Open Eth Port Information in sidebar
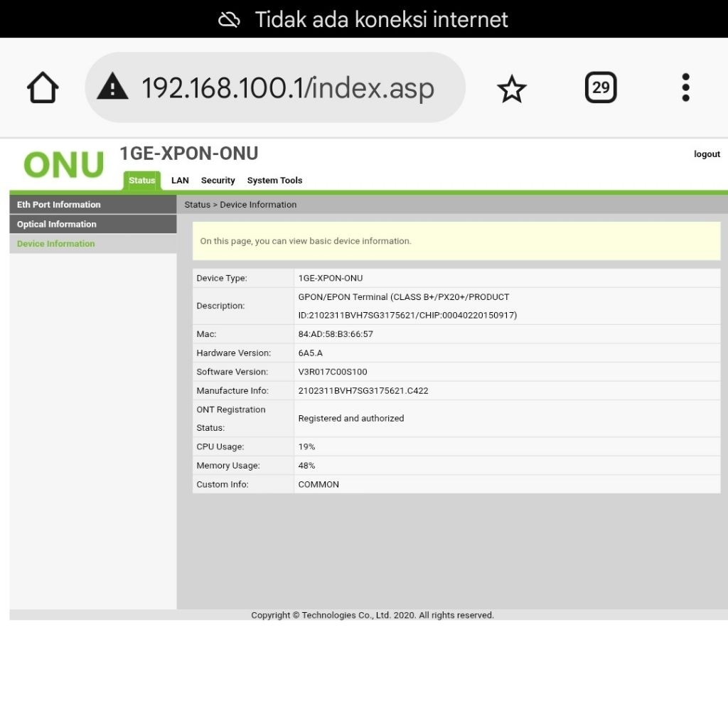 point(59,205)
